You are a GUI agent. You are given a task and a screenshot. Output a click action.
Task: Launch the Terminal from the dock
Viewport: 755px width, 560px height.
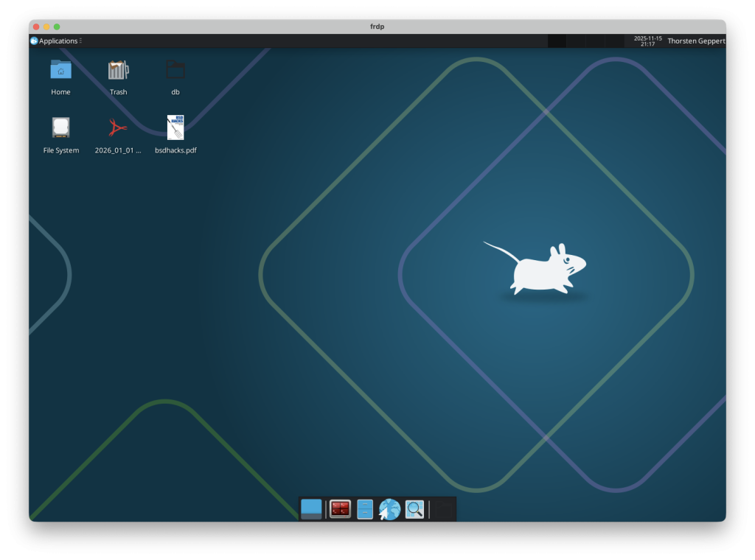point(338,508)
